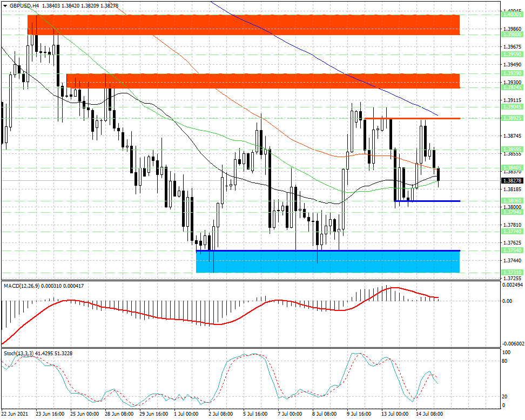Viewport: 525px width, 420px height.
Task: Click the 8 Jul 08:00 time label
Action: click(325, 414)
